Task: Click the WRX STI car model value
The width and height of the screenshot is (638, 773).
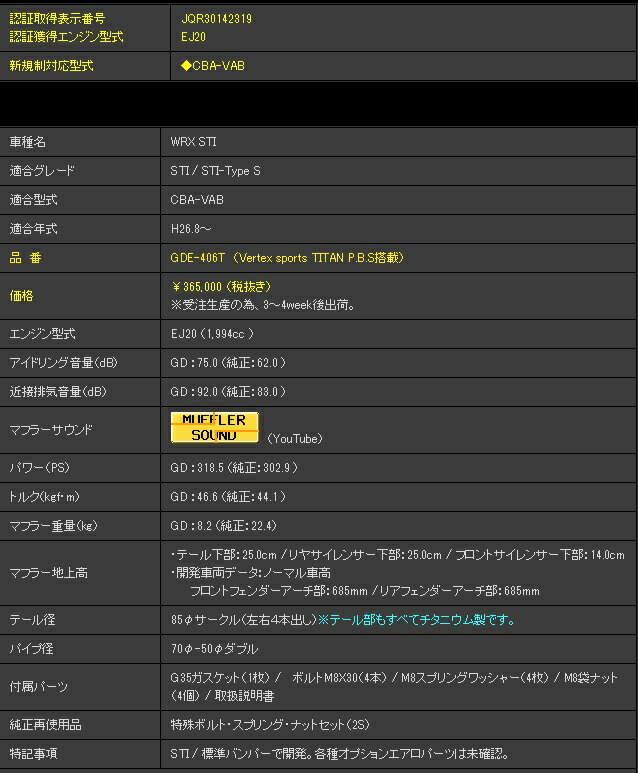Action: pos(194,142)
